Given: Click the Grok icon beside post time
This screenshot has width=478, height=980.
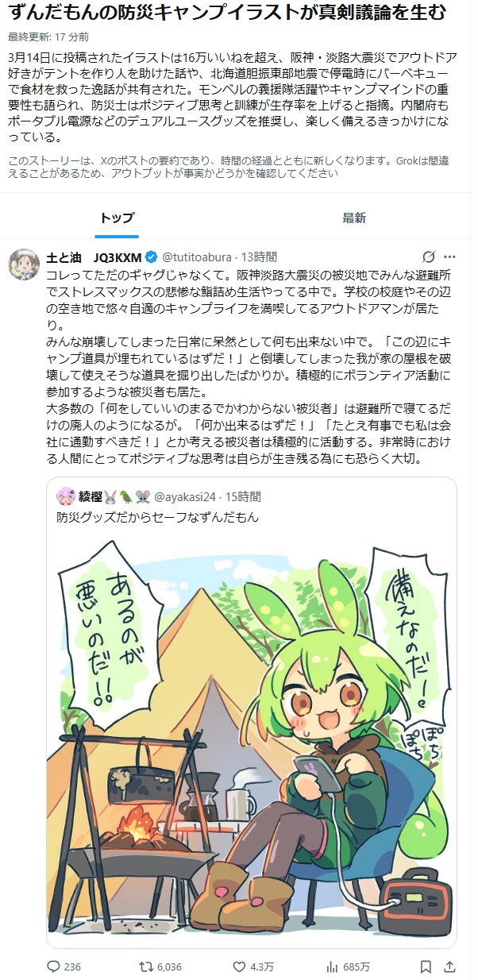Looking at the screenshot, I should 428,257.
